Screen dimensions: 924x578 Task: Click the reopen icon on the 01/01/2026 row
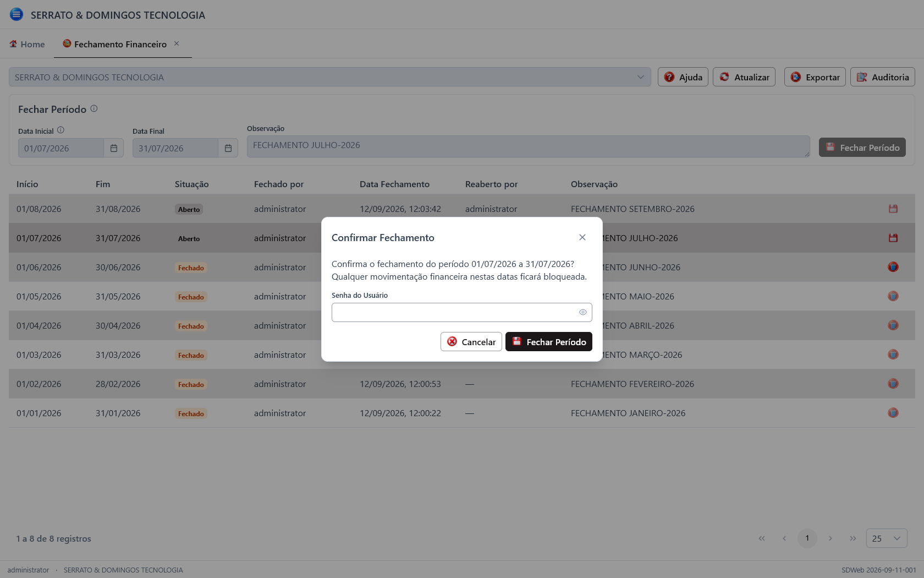(893, 413)
